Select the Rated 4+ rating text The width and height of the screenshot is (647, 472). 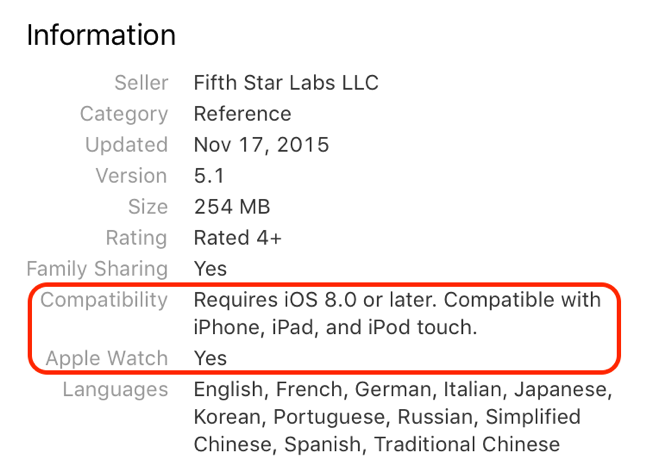238,238
